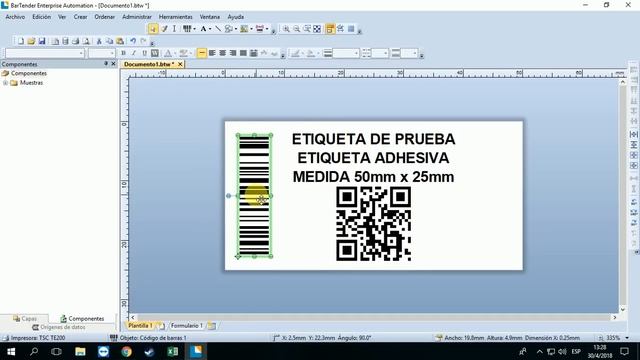Open TeamViewer from taskbar
This screenshot has height=360, width=640.
(x=103, y=351)
